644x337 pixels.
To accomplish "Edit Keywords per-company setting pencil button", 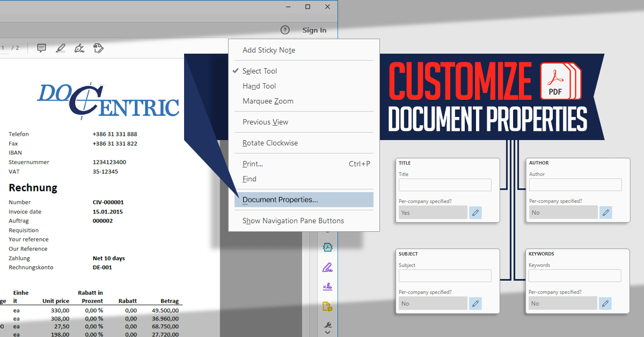I will coord(605,304).
